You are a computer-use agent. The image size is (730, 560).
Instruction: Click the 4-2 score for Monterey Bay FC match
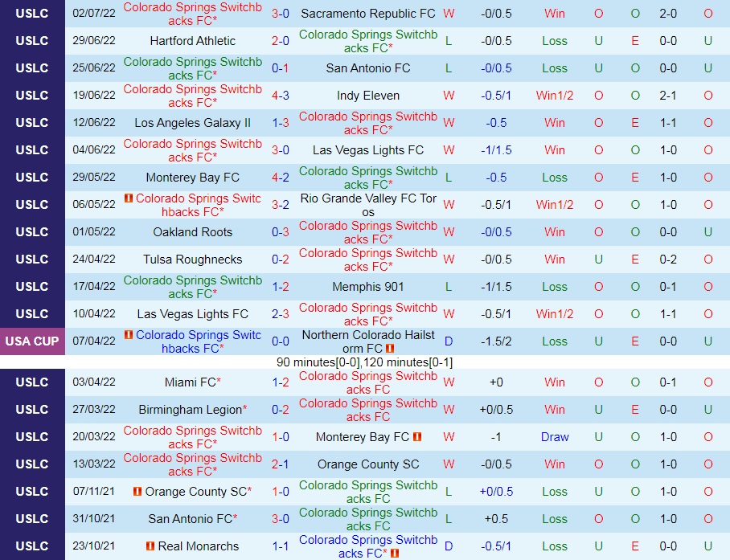click(281, 178)
